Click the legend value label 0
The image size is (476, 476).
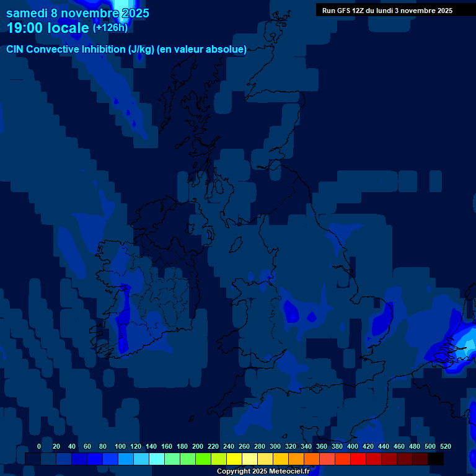39,446
